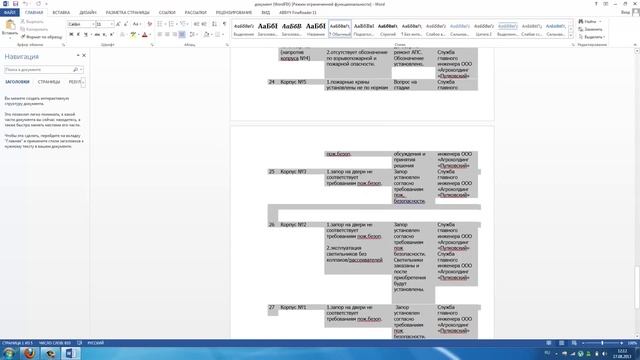This screenshot has height=360, width=640.
Task: Click the Center alignment icon
Action: point(167,35)
